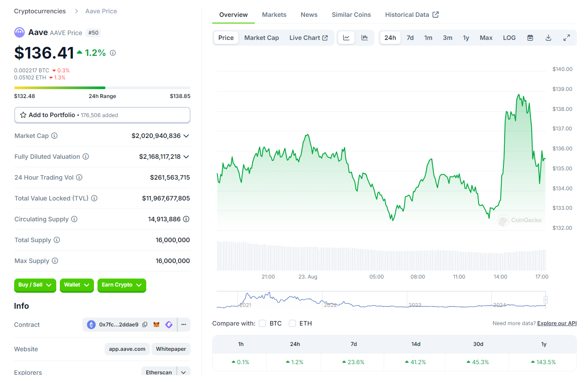The width and height of the screenshot is (588, 377).
Task: Click the #50 rank badge
Action: [93, 32]
